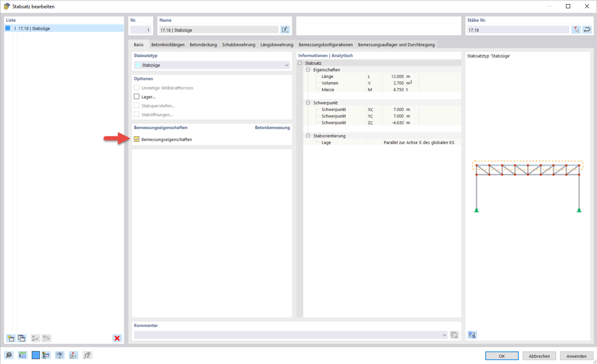Open the Stabsatztyp dropdown
597x364 pixels.
287,65
